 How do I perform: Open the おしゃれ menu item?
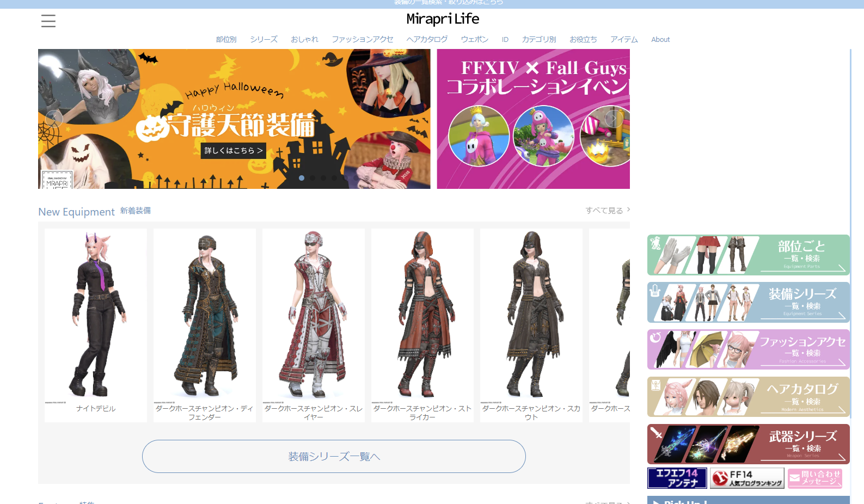click(x=304, y=40)
